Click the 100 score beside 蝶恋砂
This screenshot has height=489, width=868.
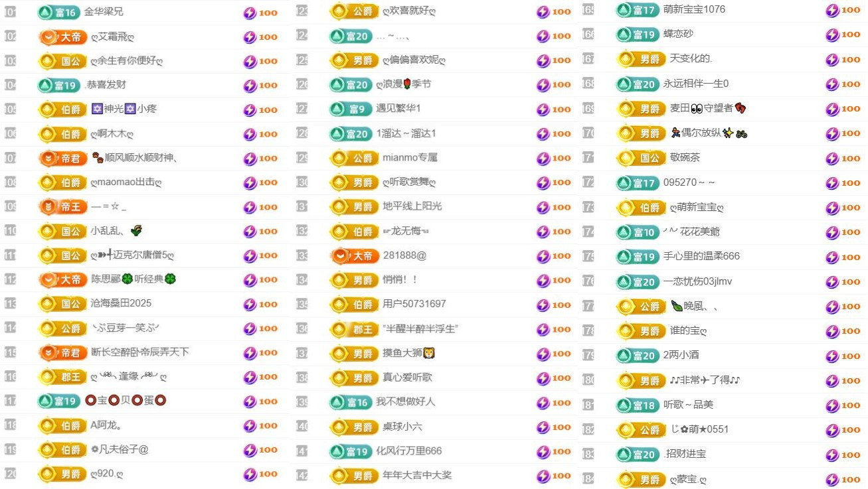pyautogui.click(x=851, y=35)
